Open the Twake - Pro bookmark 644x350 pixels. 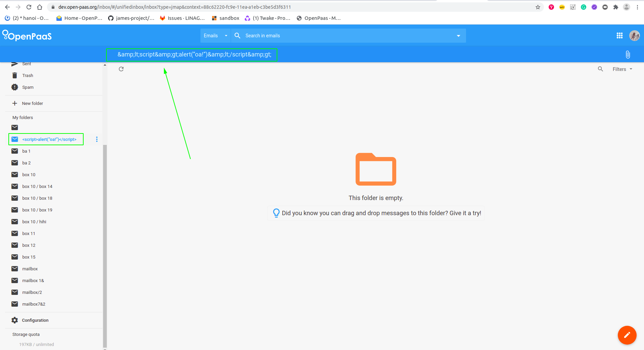coord(268,18)
